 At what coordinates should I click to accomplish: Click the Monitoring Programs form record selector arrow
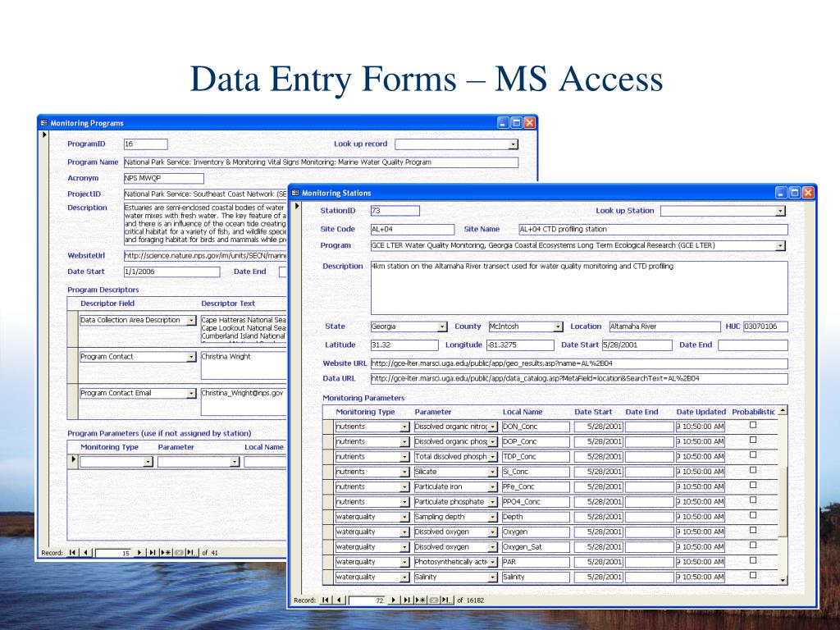pyautogui.click(x=45, y=135)
